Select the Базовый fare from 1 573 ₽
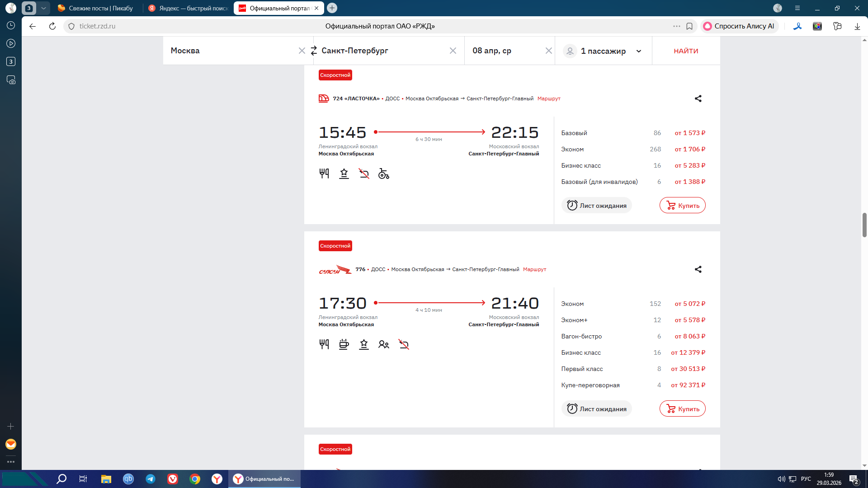868x488 pixels. (633, 133)
